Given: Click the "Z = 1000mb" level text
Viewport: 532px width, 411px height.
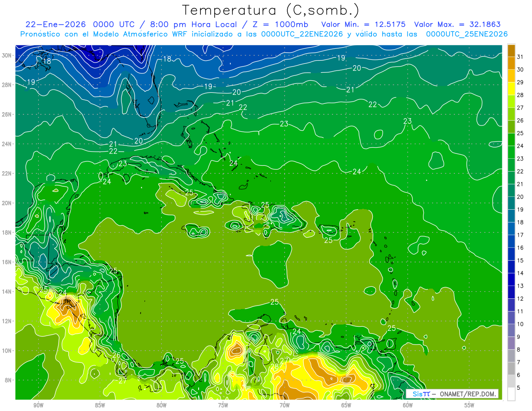Looking at the screenshot, I should [280, 24].
